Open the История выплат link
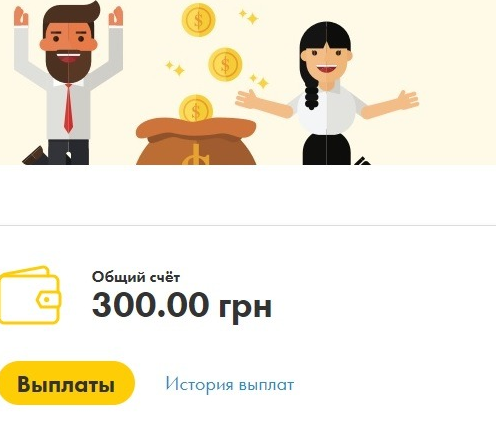The width and height of the screenshot is (496, 436). click(x=230, y=384)
